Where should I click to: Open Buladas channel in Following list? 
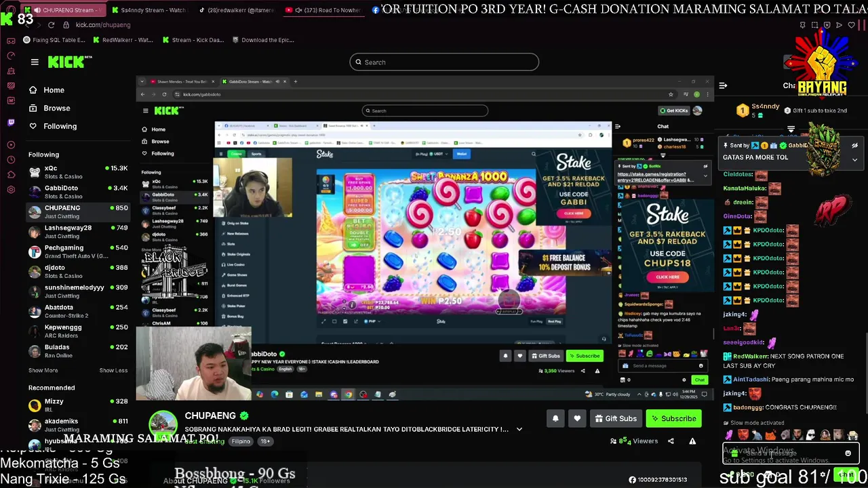(78, 351)
